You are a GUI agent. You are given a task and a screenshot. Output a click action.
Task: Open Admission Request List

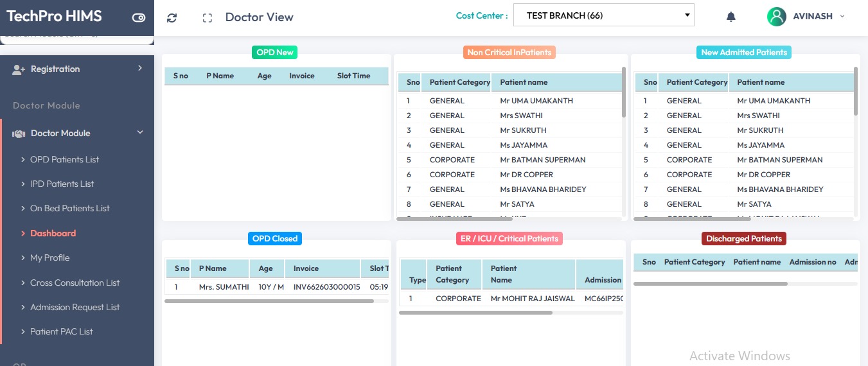point(75,307)
